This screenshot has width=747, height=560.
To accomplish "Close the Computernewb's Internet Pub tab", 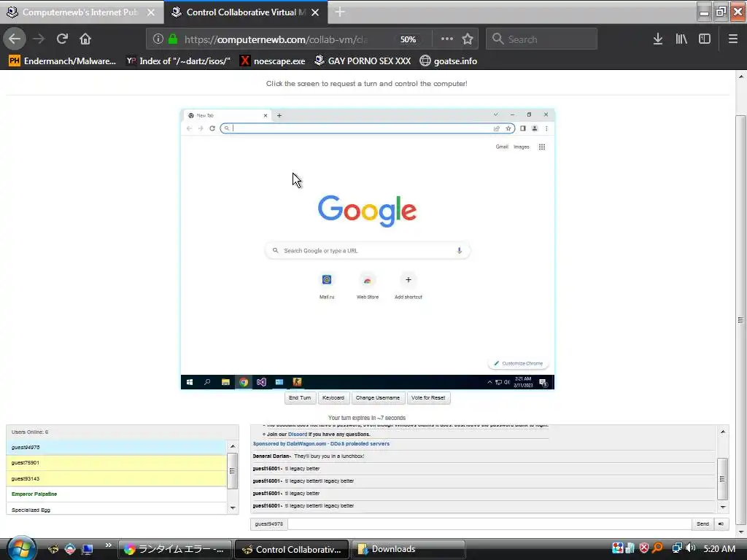I will [150, 12].
